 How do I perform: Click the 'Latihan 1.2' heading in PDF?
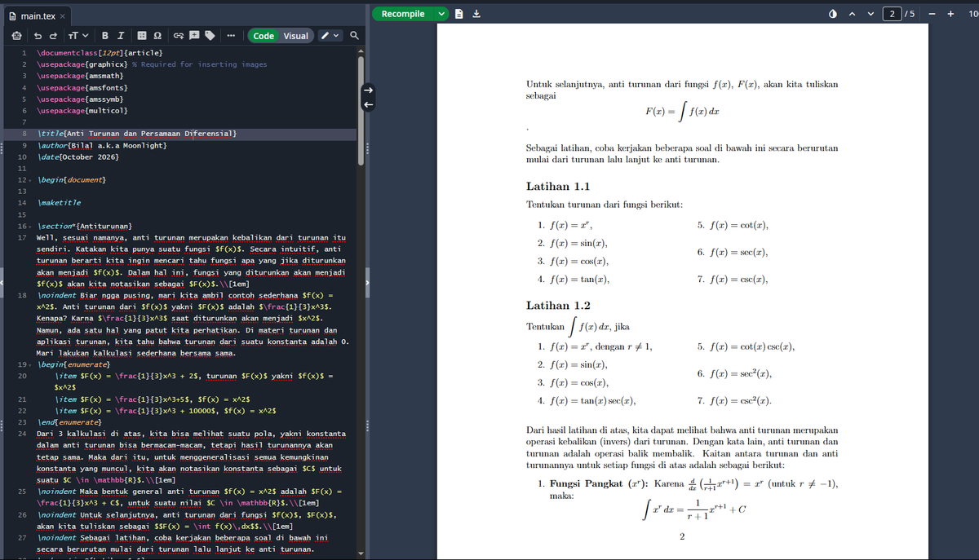559,306
